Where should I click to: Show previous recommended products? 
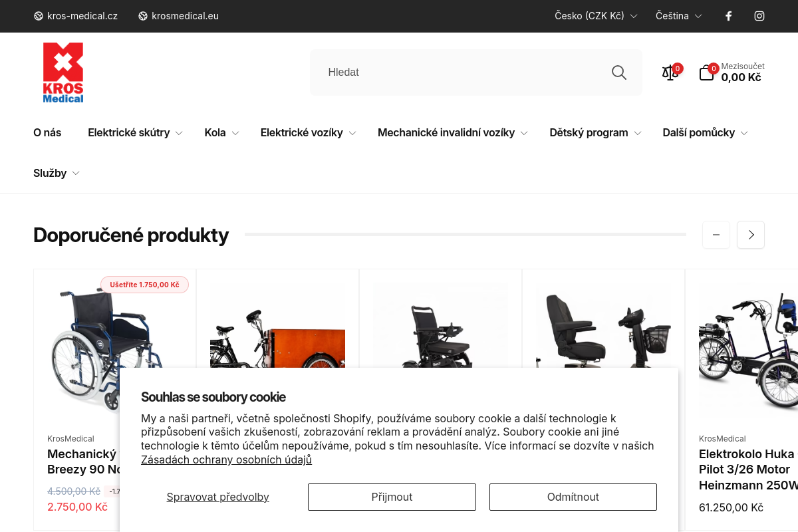pyautogui.click(x=716, y=235)
